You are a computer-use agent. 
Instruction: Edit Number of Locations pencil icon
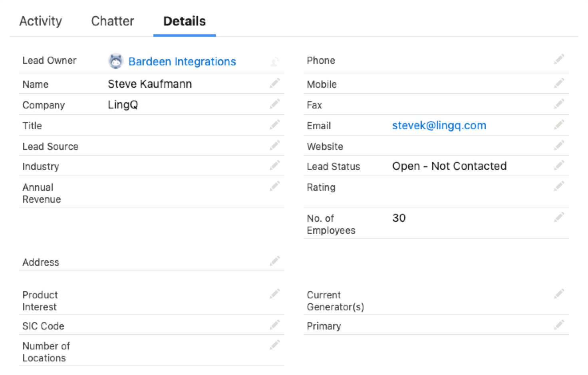tap(275, 345)
